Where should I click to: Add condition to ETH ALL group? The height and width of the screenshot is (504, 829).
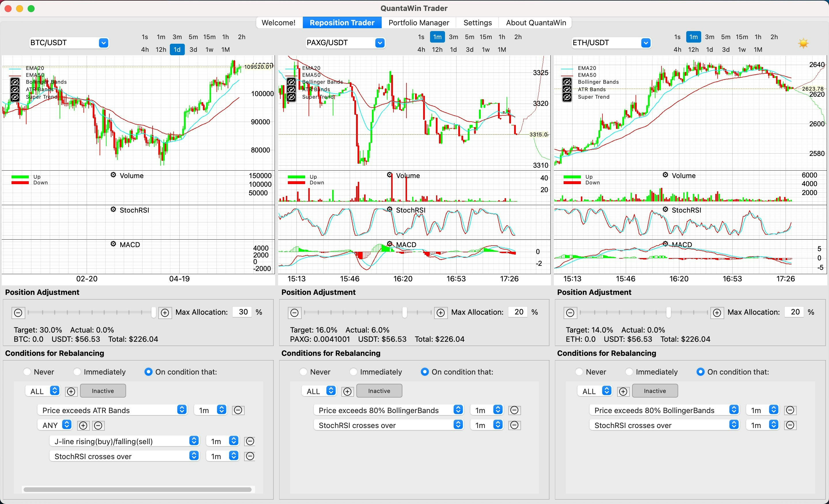[623, 391]
